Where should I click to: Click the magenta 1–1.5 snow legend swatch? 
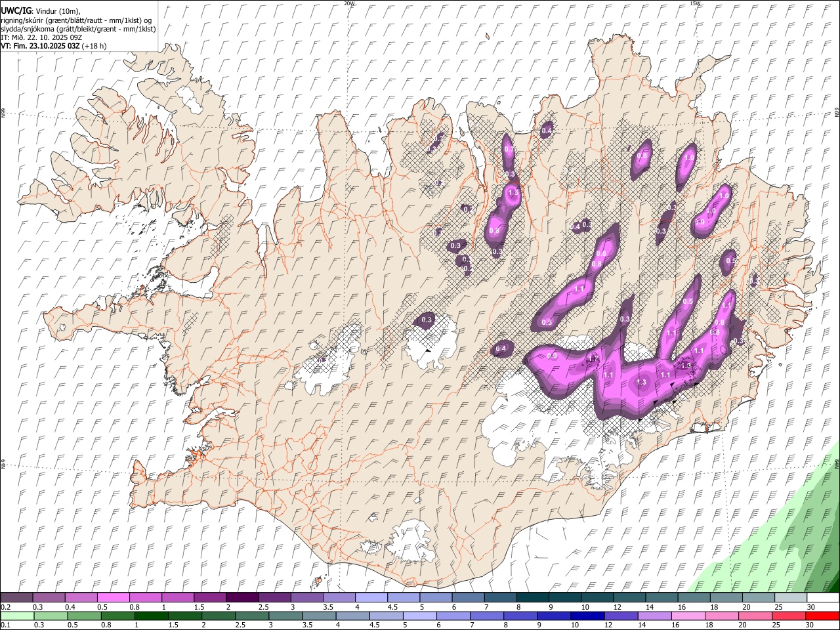tap(177, 598)
